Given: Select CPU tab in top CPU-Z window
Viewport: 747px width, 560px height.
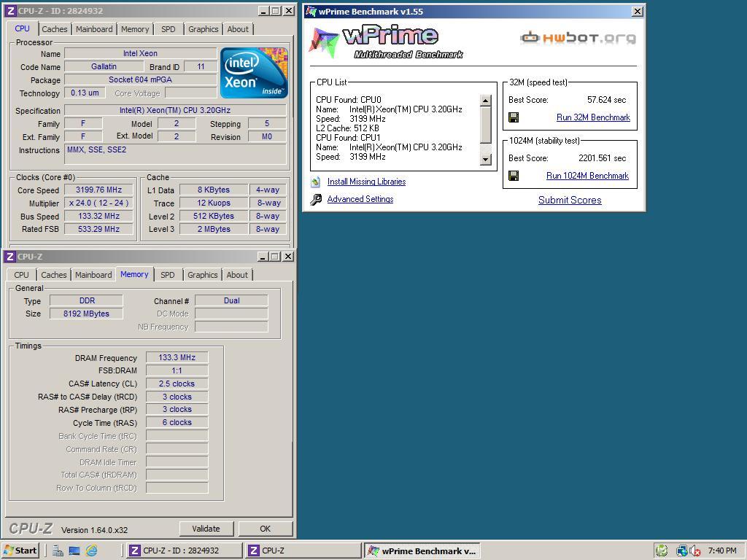Looking at the screenshot, I should point(22,28).
